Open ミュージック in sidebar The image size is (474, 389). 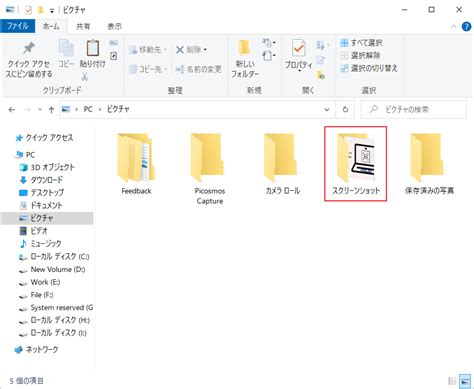click(x=40, y=243)
